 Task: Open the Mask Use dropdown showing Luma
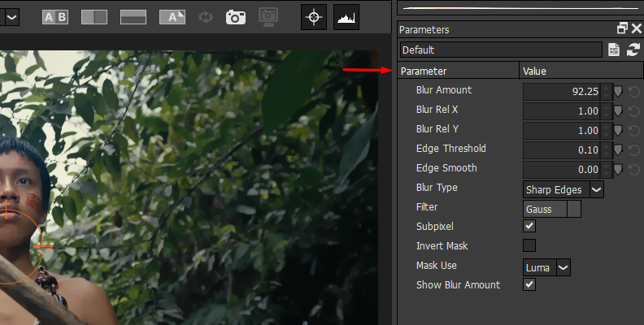click(546, 267)
